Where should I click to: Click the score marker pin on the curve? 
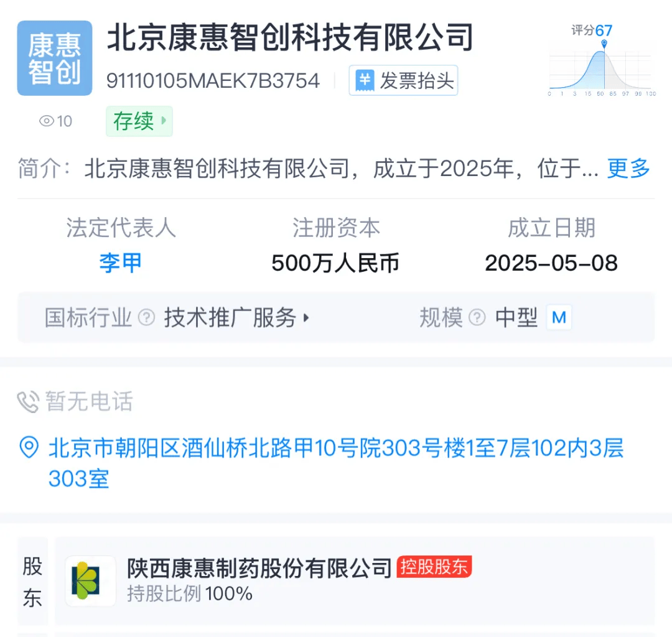click(x=604, y=44)
